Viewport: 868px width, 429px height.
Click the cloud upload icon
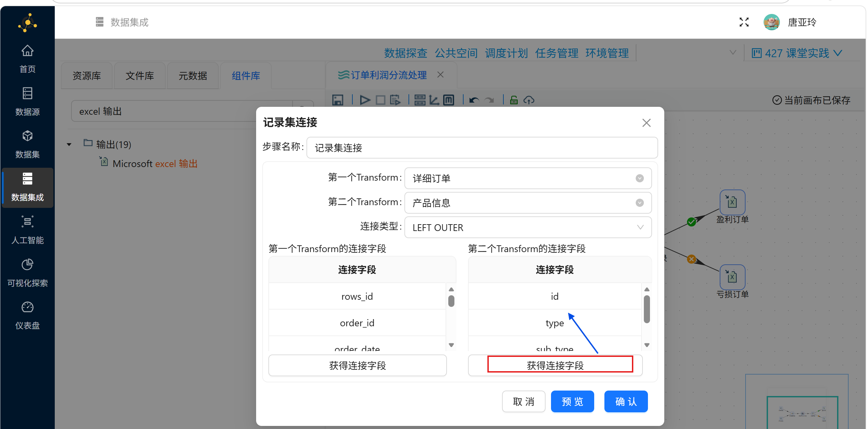[529, 100]
